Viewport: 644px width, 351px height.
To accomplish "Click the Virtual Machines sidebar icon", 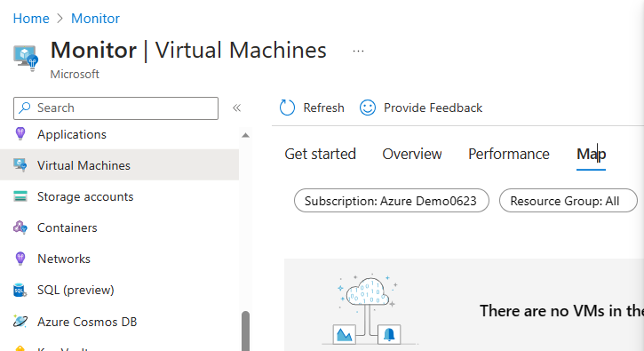I will coord(20,165).
